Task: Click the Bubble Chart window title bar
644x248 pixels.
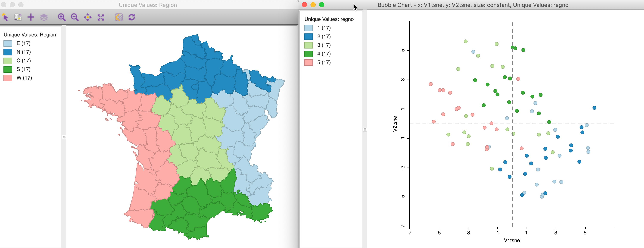Action: click(x=472, y=5)
